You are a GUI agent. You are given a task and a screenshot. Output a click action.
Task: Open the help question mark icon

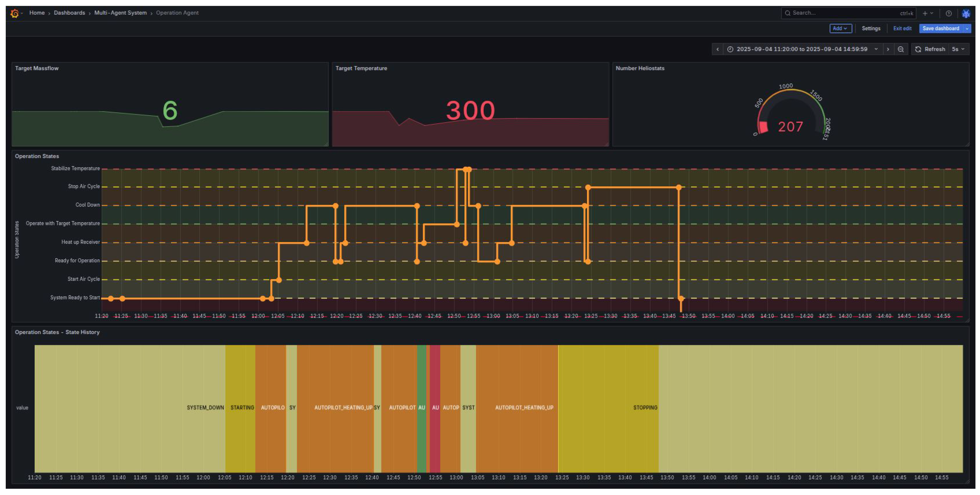tap(949, 13)
